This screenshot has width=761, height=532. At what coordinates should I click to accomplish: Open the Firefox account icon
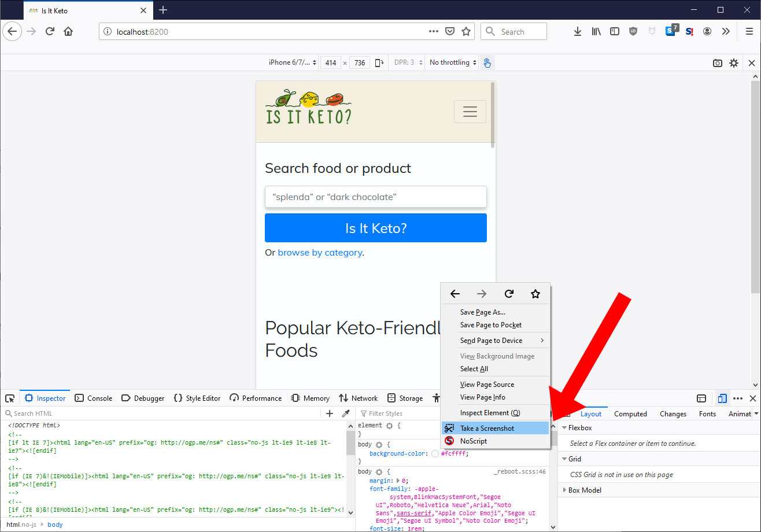707,32
